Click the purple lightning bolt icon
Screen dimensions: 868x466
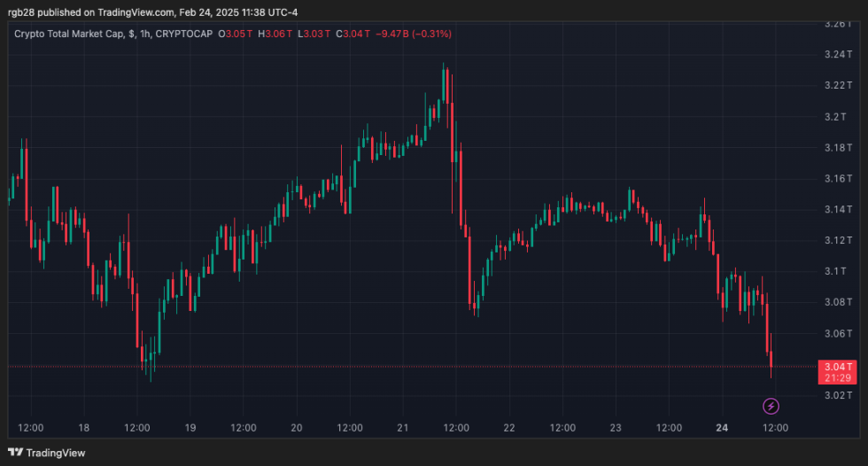click(x=771, y=407)
